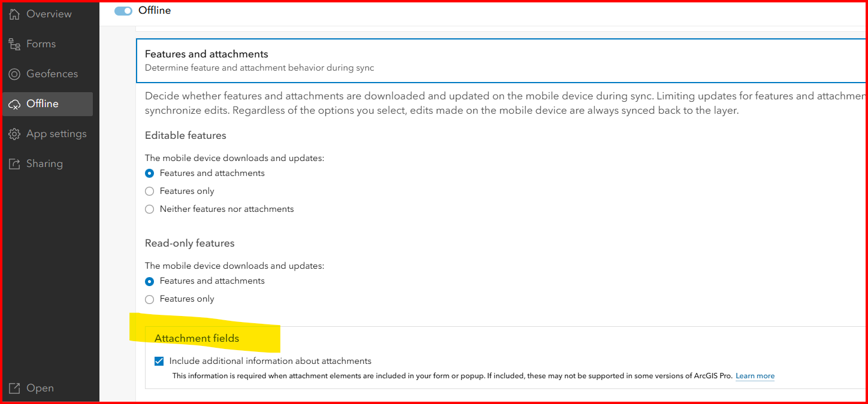The width and height of the screenshot is (868, 404).
Task: Open the Learn more link
Action: coord(755,376)
